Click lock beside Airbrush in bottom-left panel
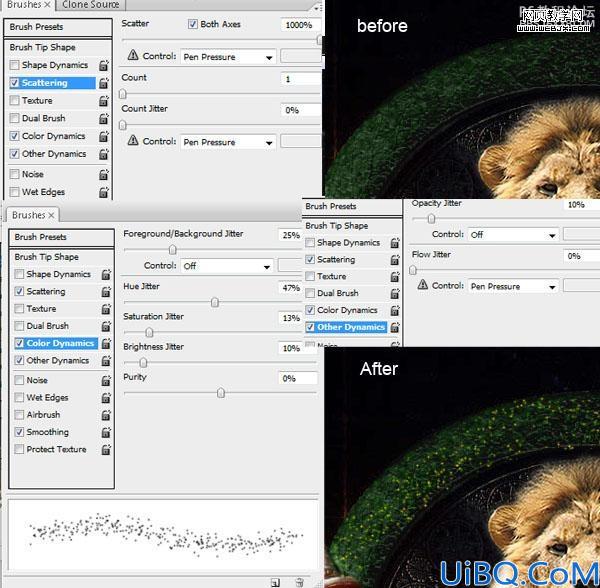 106,415
